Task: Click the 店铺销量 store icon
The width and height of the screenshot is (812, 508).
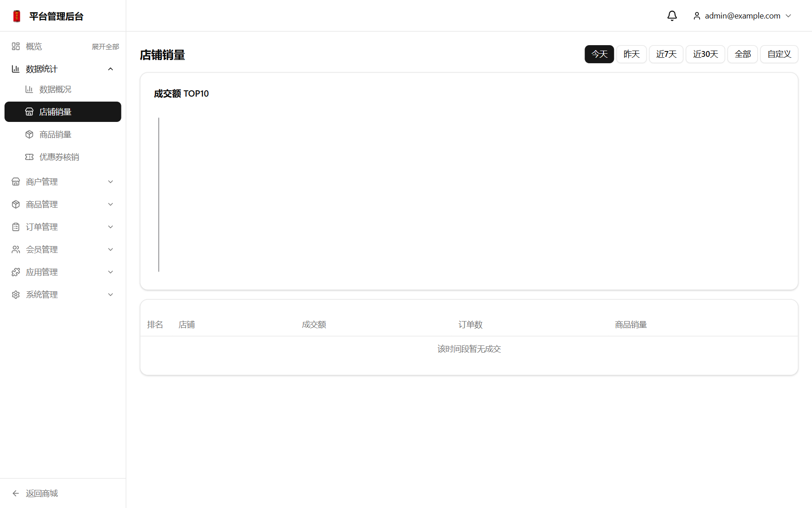Action: tap(29, 112)
